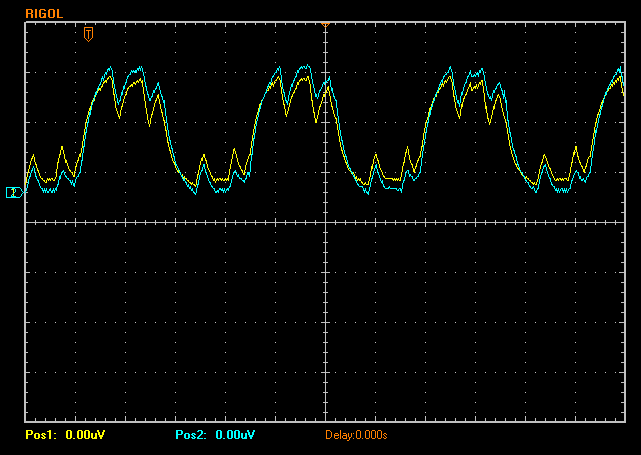Image resolution: width=641 pixels, height=455 pixels.
Task: Click the horizontal center axis line left of center
Action: click(x=176, y=222)
